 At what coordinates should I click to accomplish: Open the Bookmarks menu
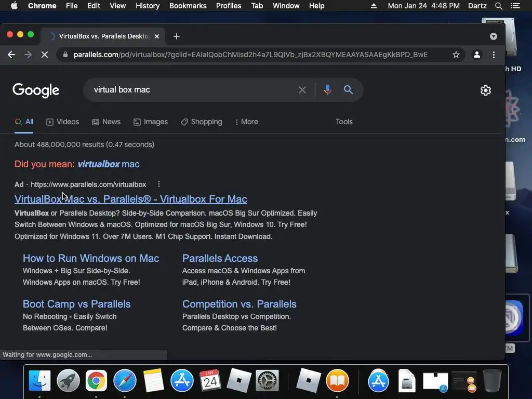tap(188, 6)
